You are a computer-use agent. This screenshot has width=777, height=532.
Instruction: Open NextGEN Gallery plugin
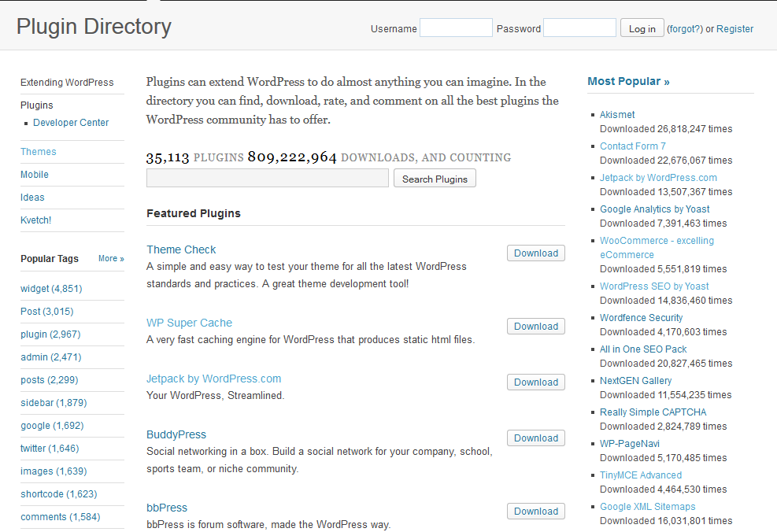(x=636, y=380)
